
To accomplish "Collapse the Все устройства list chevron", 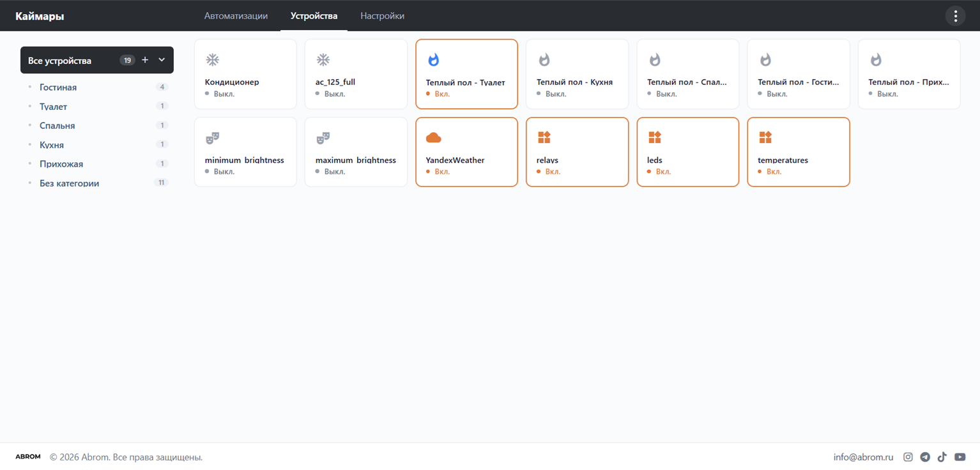I will click(162, 60).
